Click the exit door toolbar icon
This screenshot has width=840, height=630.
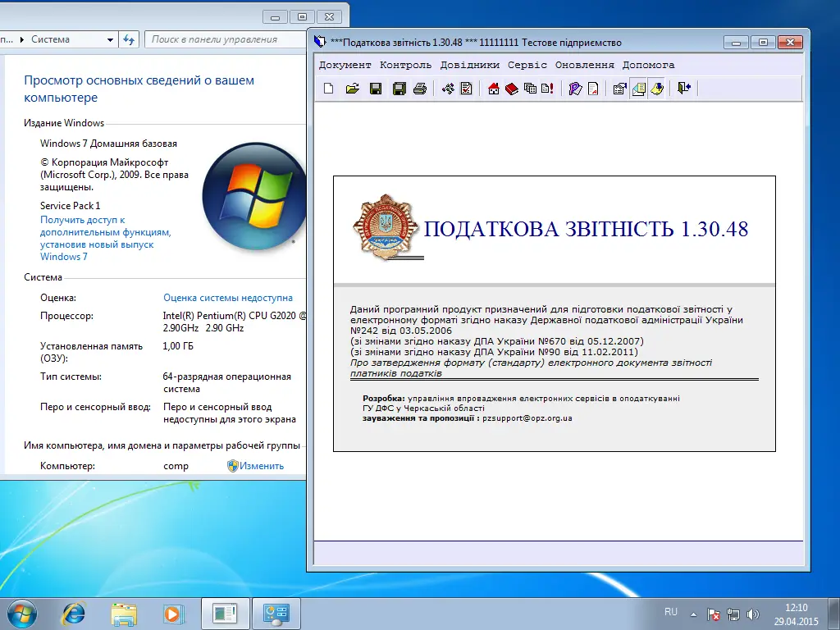[684, 89]
